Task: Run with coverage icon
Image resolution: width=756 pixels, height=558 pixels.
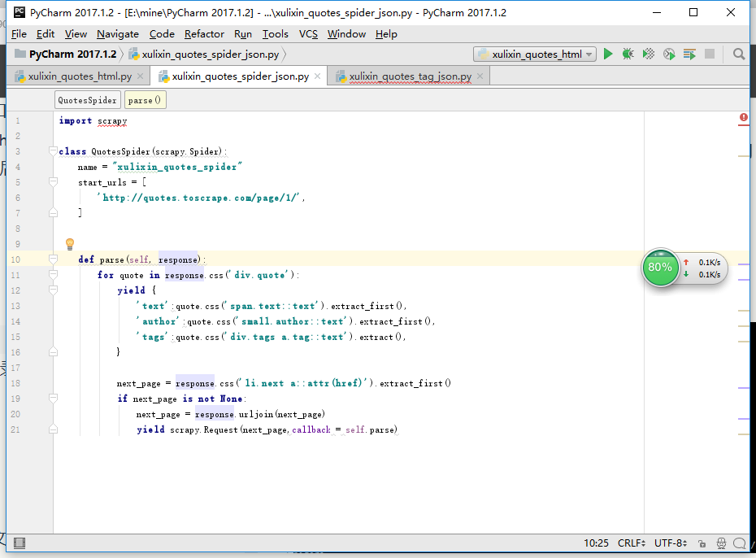Action: (x=649, y=54)
